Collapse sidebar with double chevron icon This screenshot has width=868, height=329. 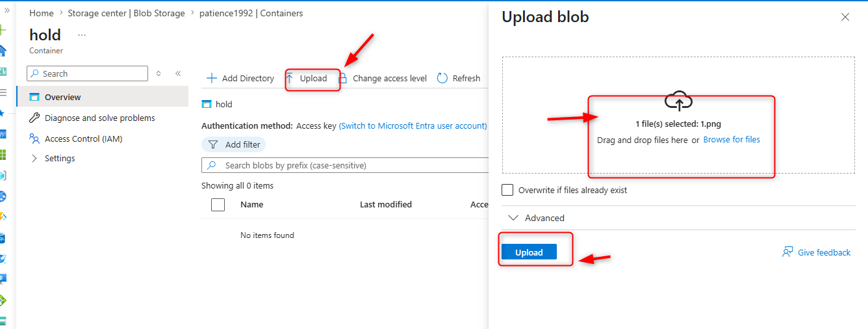[x=178, y=73]
